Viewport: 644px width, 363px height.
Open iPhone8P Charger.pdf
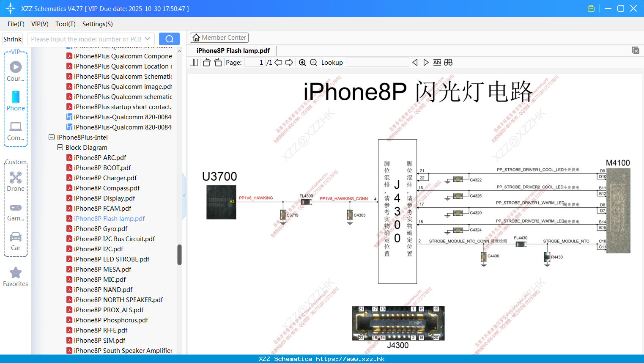point(105,178)
